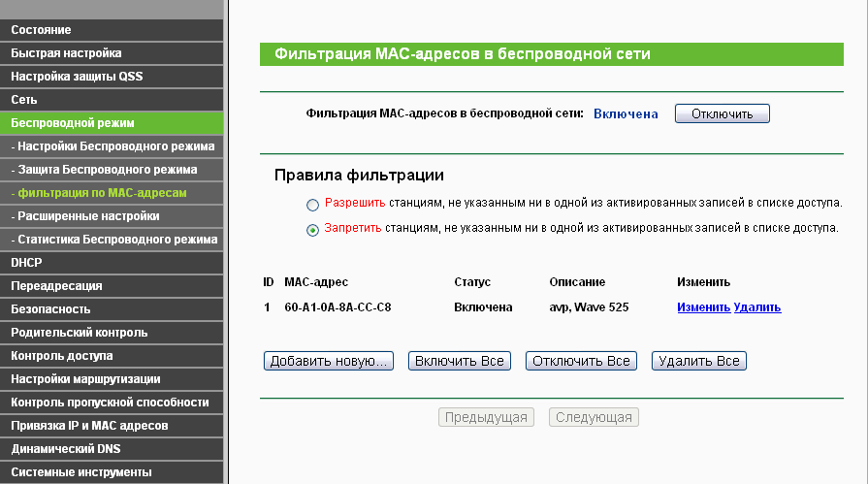Open the Динамический DNS menu item
868x484 pixels.
pos(112,448)
